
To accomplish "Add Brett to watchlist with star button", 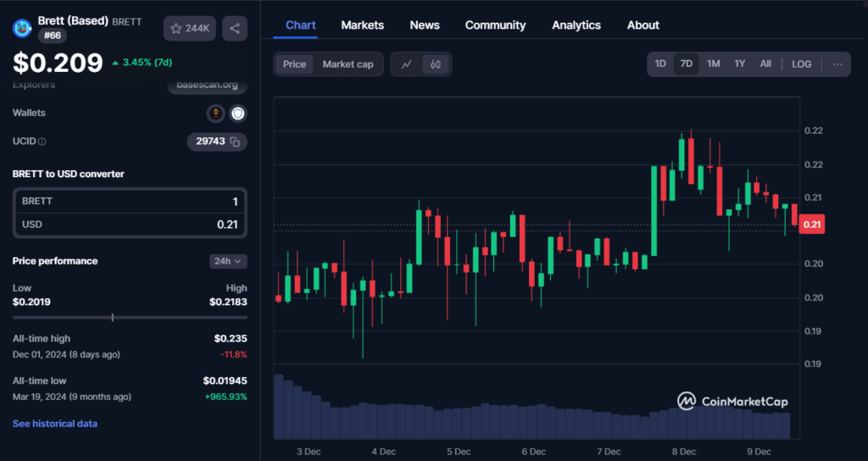I will point(189,28).
